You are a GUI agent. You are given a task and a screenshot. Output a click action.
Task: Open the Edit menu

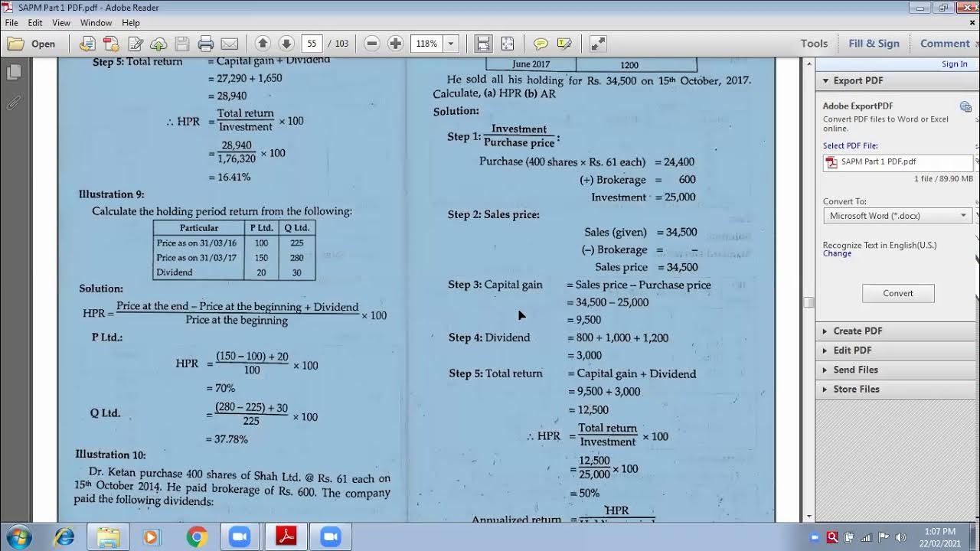click(x=35, y=23)
